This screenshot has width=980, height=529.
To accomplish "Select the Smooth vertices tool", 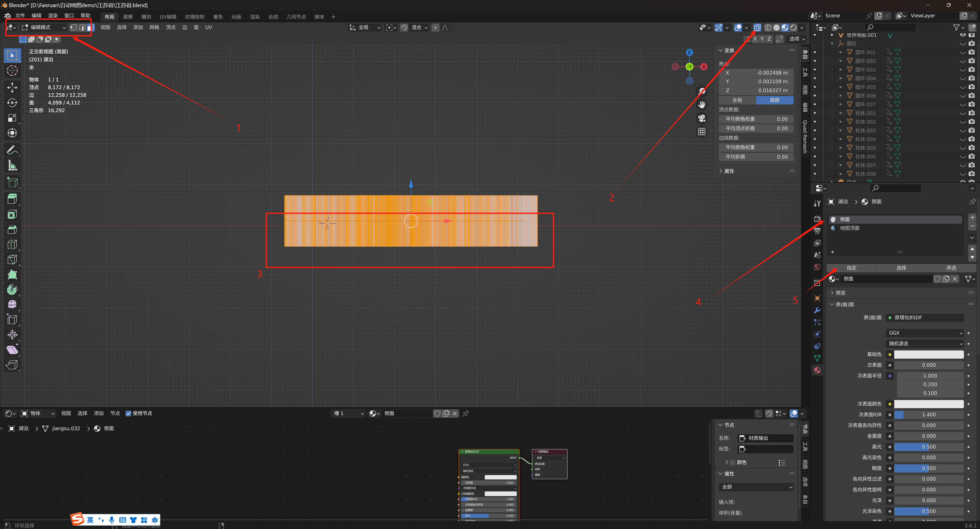I will click(12, 304).
